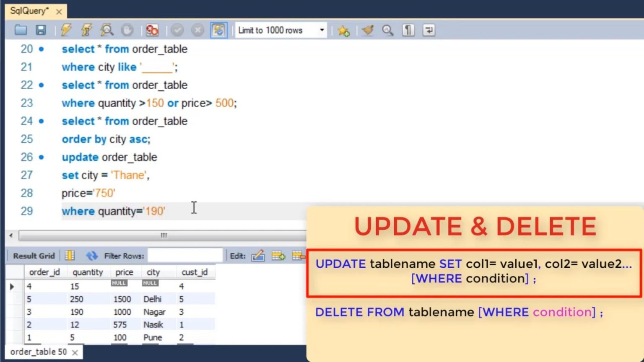Toggle invisible characters display
Screen dimensions: 644x362
pos(408,30)
